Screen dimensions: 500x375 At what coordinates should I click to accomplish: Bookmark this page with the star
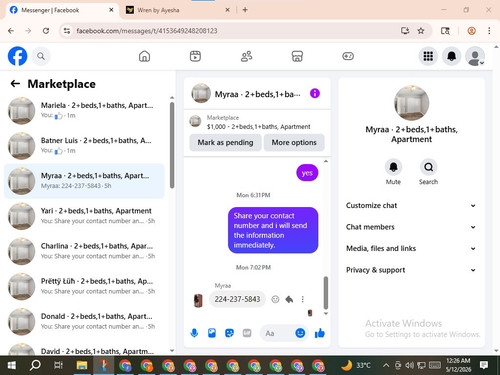(x=421, y=31)
